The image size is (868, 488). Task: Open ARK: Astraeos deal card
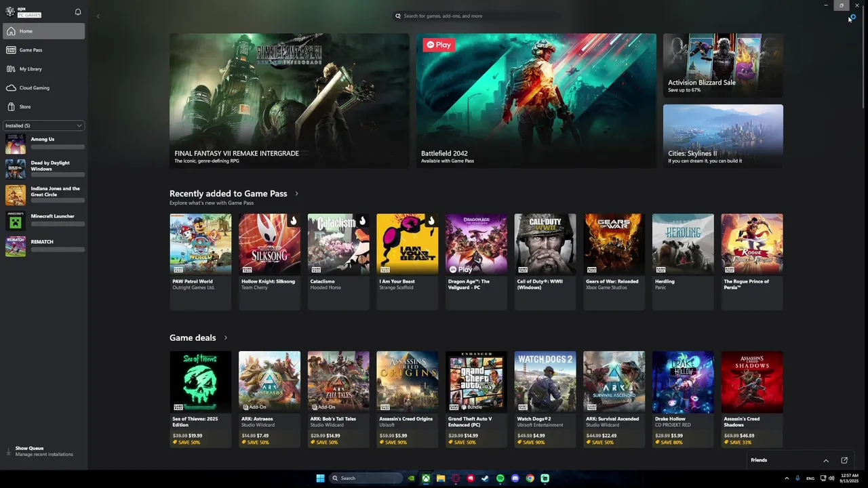[x=269, y=399]
